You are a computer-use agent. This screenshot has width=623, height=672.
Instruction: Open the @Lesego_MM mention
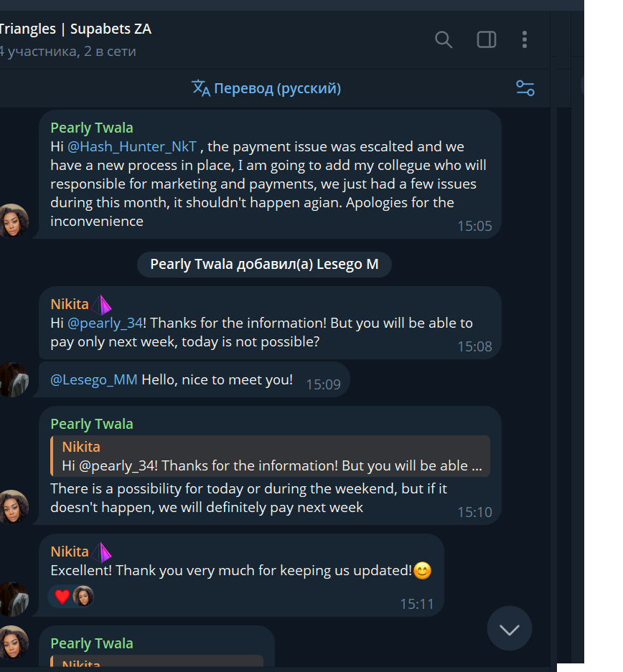tap(93, 379)
